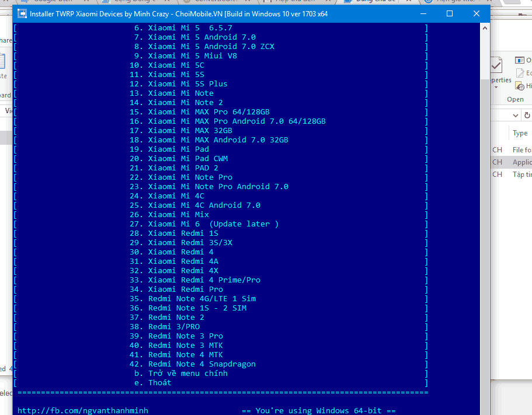Click the 'b. Trở về menu chính' option
This screenshot has width=532, height=415.
(181, 374)
